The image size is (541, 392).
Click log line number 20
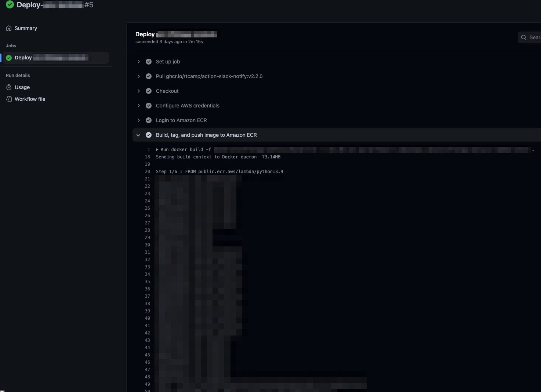click(x=147, y=172)
